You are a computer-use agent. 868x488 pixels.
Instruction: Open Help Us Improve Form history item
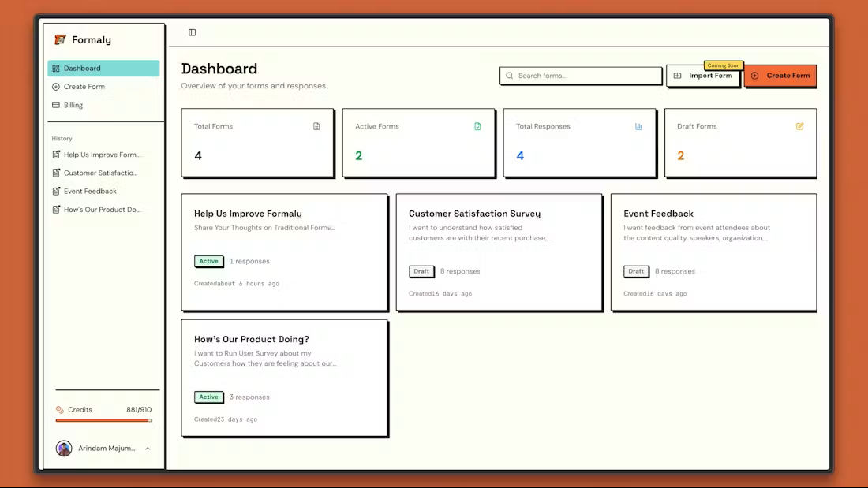click(103, 155)
